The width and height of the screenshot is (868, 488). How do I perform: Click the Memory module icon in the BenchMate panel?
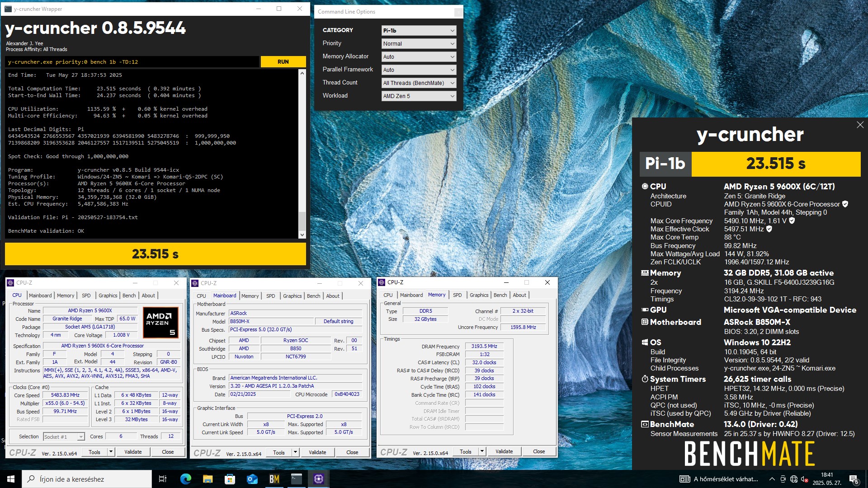(x=645, y=273)
